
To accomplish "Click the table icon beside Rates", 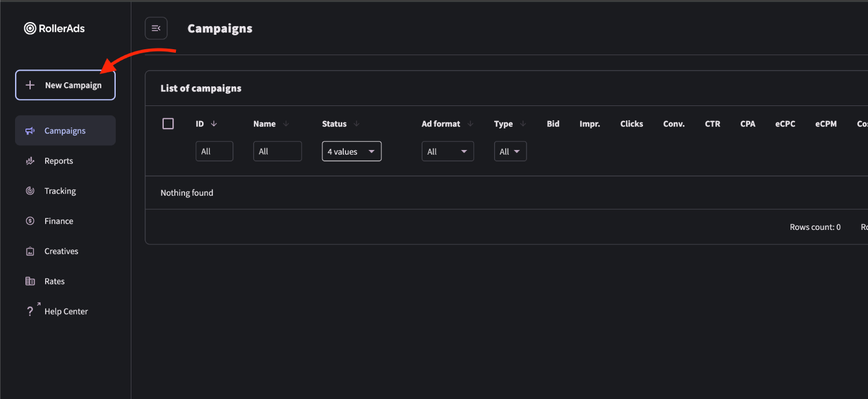I will (30, 281).
